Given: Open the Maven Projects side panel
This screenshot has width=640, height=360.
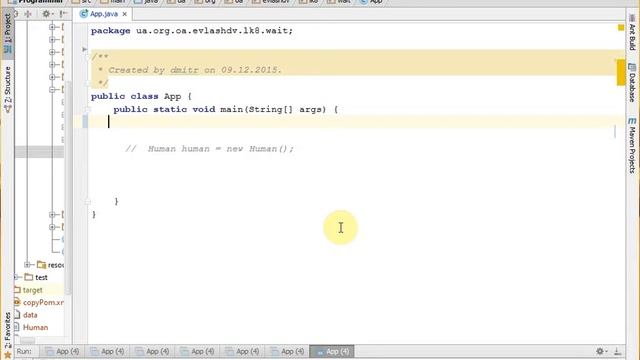Looking at the screenshot, I should (632, 145).
